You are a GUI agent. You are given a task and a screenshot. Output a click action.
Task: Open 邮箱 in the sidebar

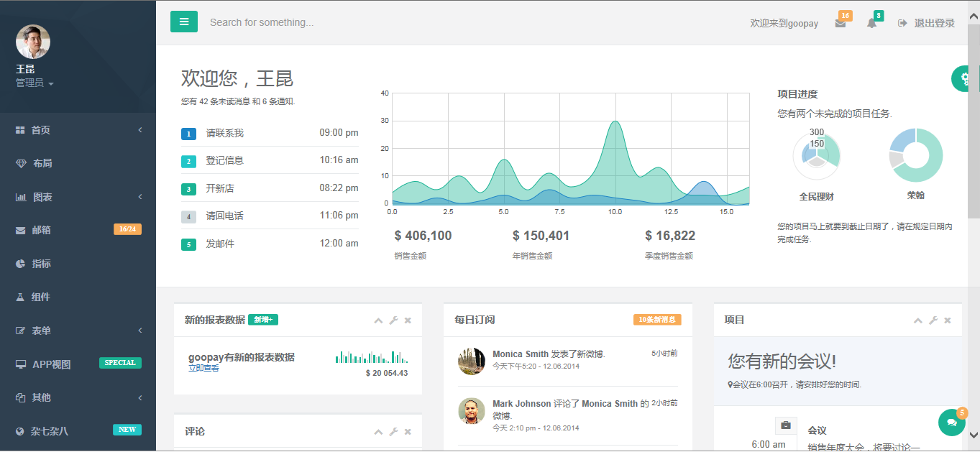point(42,230)
